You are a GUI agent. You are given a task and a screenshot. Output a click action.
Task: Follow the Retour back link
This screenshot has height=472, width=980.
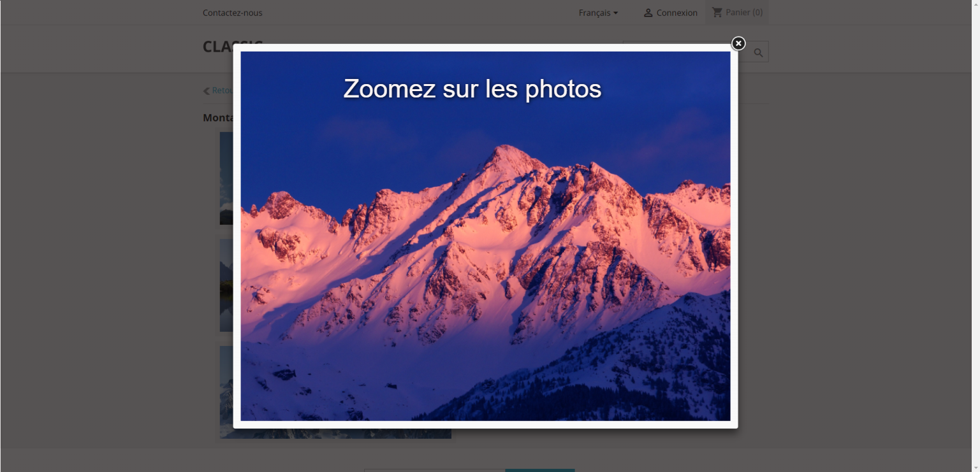coord(219,90)
